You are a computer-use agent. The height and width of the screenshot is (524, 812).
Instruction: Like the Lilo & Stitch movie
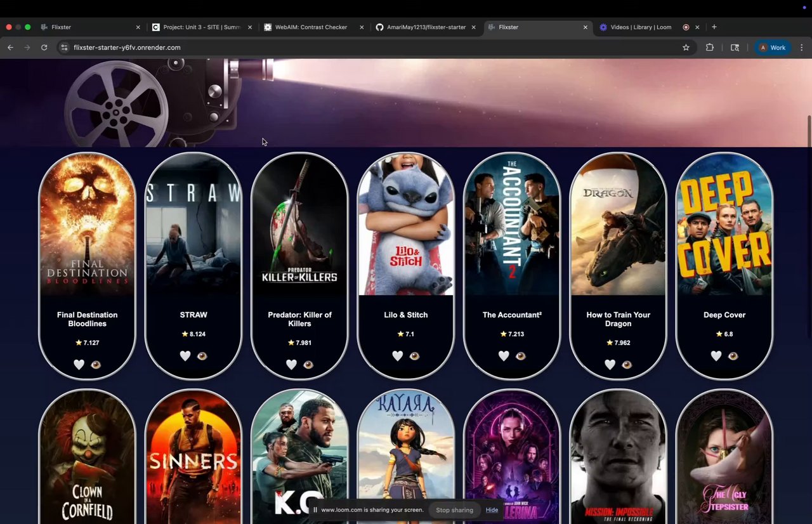(x=397, y=356)
